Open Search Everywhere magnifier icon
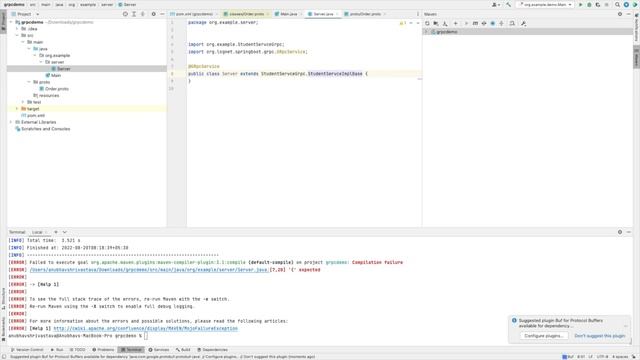The height and width of the screenshot is (360, 640). [617, 4]
